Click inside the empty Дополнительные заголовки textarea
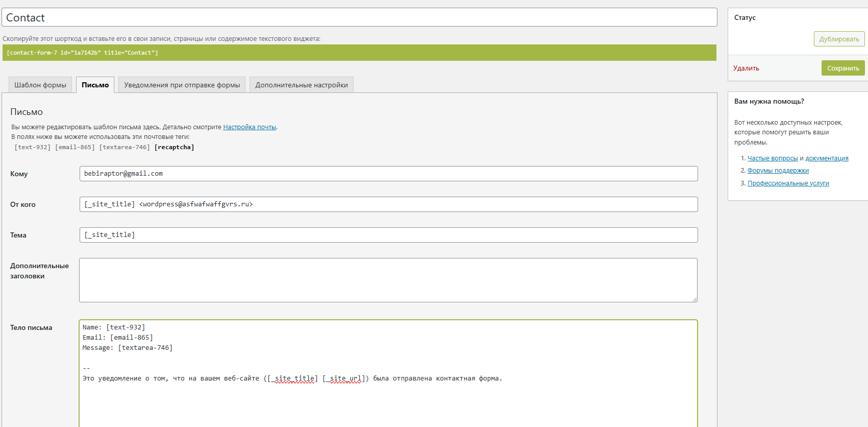This screenshot has width=868, height=427. (388, 280)
